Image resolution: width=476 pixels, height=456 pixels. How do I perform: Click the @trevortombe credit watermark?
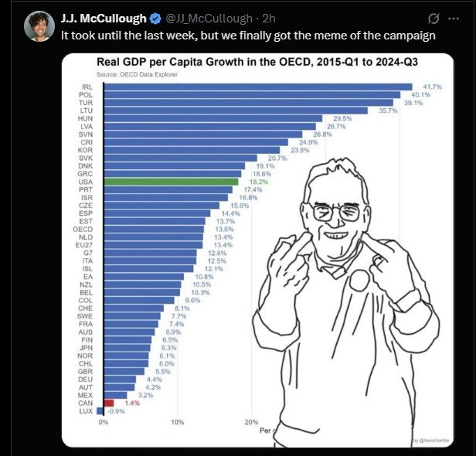click(432, 441)
